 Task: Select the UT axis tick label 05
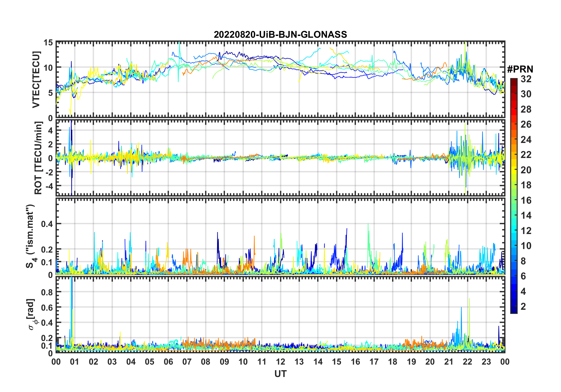150,362
